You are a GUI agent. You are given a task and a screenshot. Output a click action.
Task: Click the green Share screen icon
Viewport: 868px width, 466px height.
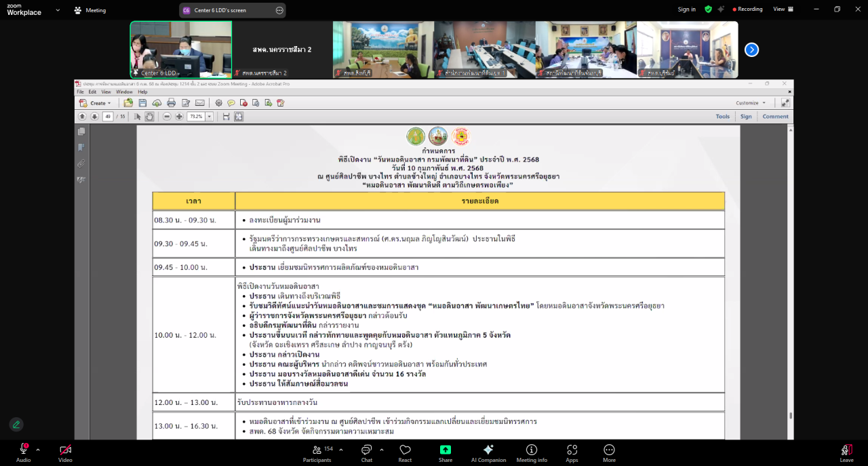(446, 451)
